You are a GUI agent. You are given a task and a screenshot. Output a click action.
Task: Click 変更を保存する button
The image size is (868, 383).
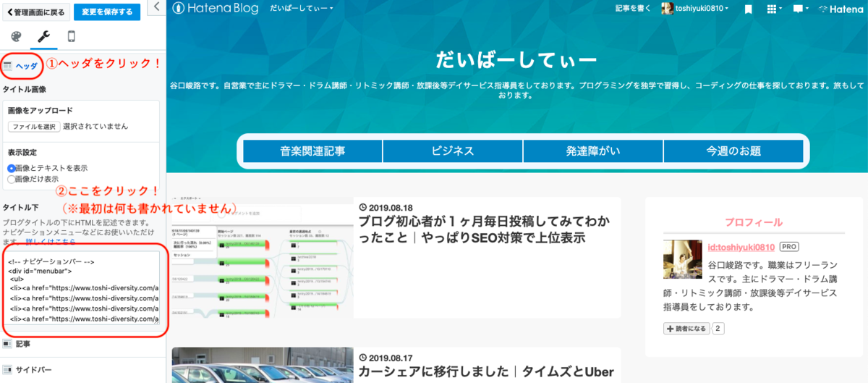(107, 12)
